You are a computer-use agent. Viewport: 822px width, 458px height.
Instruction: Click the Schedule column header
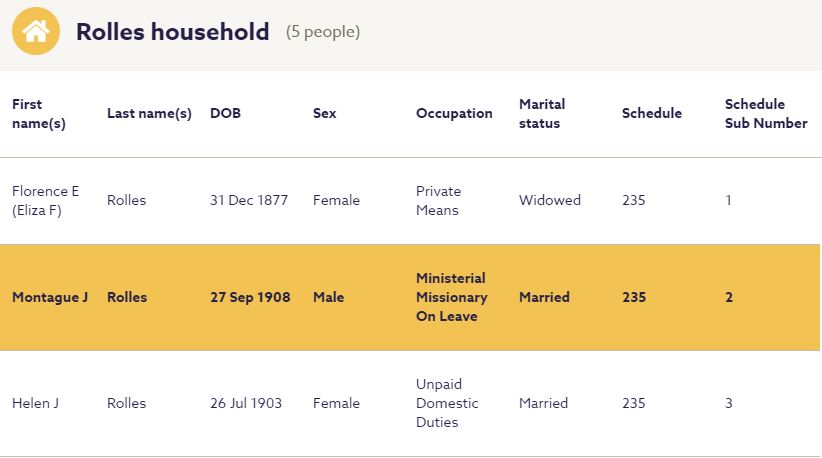tap(651, 113)
